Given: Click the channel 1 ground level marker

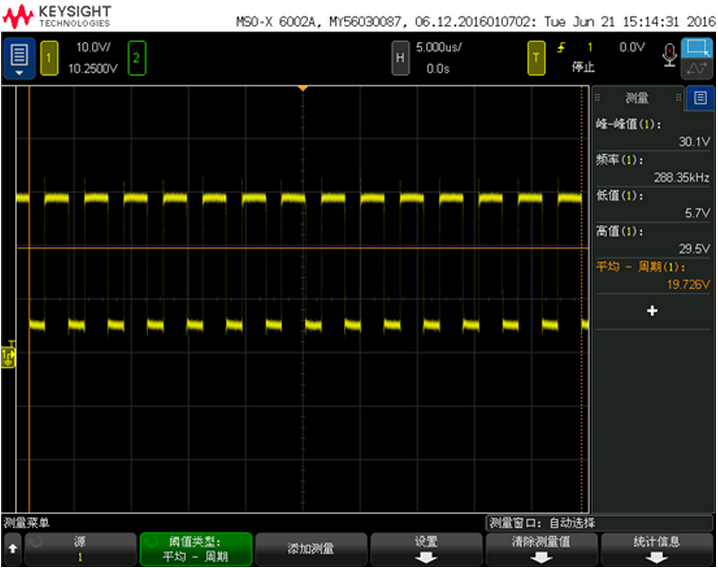Looking at the screenshot, I should click(8, 355).
